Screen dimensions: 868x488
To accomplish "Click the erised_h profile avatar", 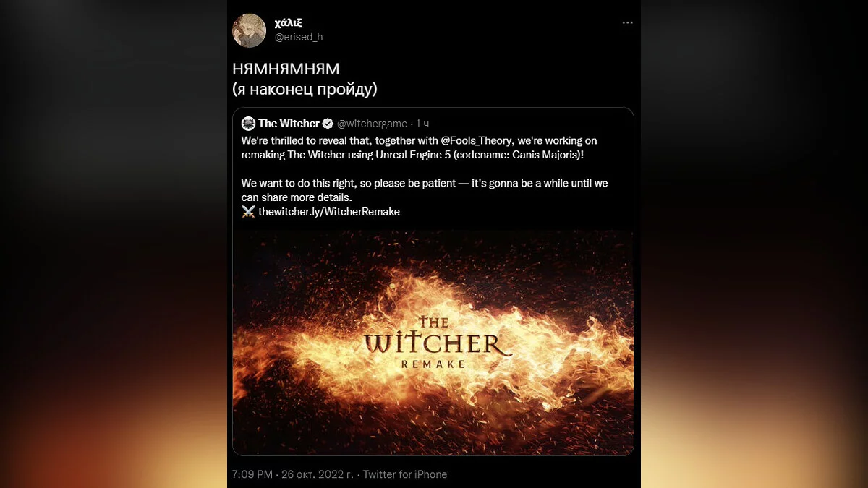I will (x=250, y=30).
